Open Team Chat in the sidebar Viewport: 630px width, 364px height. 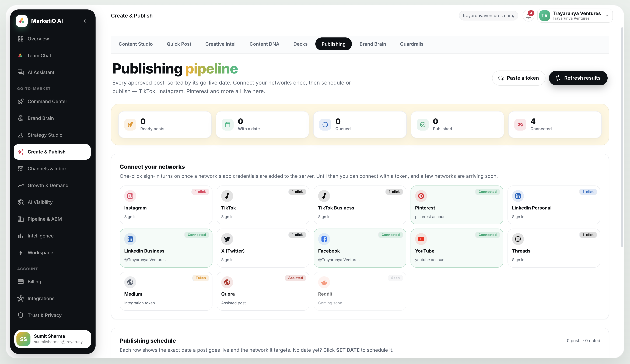52,55
